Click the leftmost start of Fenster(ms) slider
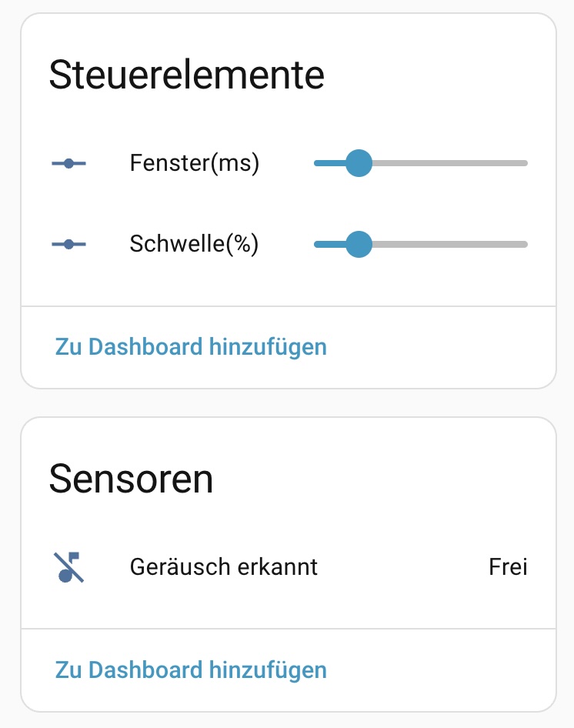Viewport: 574px width, 728px height. 317,163
